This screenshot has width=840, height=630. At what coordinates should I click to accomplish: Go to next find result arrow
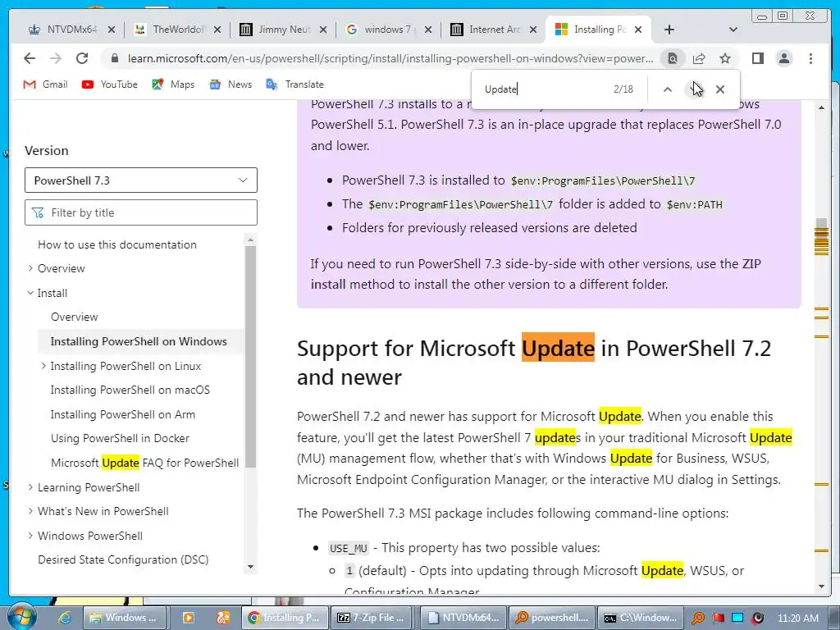pyautogui.click(x=694, y=89)
